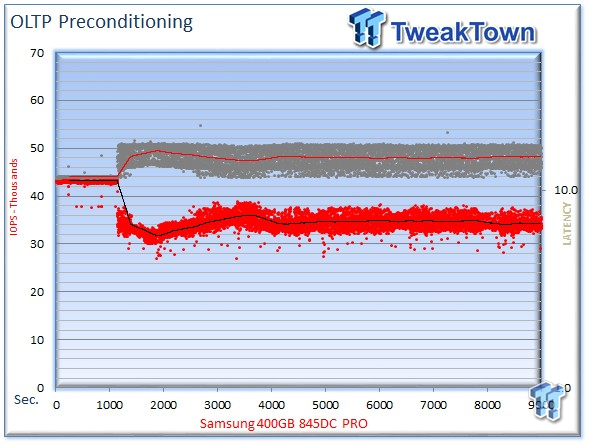
Task: Click the 'IOPS - Thousands' axis label
Action: pyautogui.click(x=14, y=197)
